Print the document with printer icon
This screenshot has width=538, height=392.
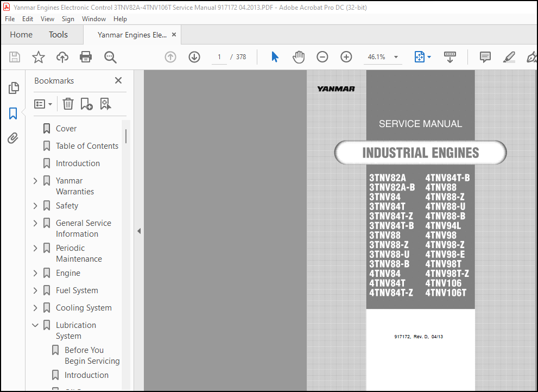click(x=86, y=57)
